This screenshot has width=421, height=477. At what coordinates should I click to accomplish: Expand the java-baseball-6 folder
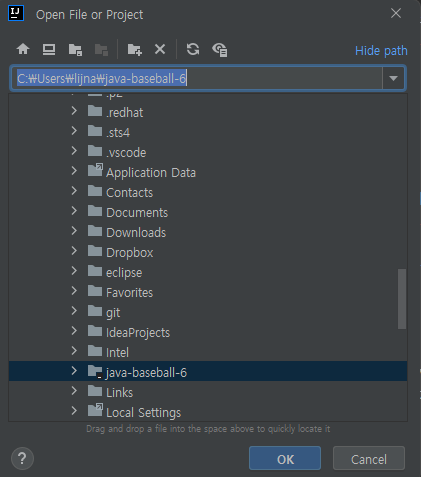pyautogui.click(x=74, y=371)
